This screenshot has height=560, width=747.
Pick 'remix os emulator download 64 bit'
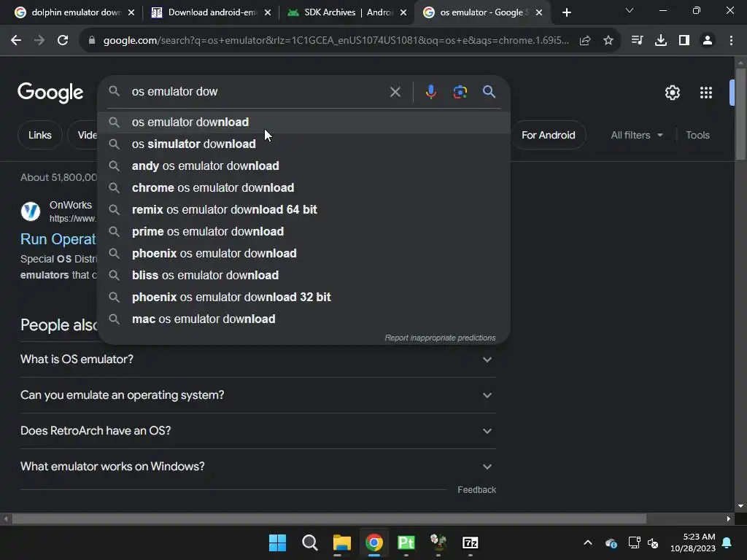(304, 210)
